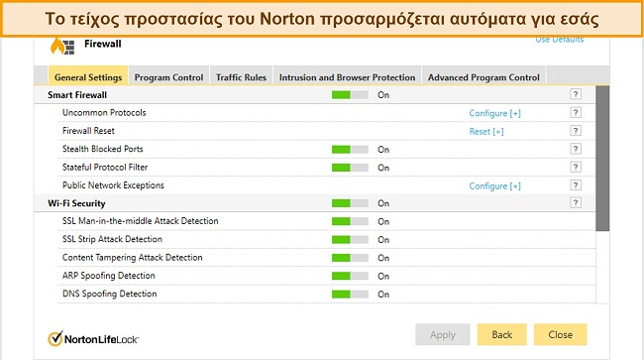Click the Firewall heading text
The width and height of the screenshot is (644, 360).
point(103,44)
